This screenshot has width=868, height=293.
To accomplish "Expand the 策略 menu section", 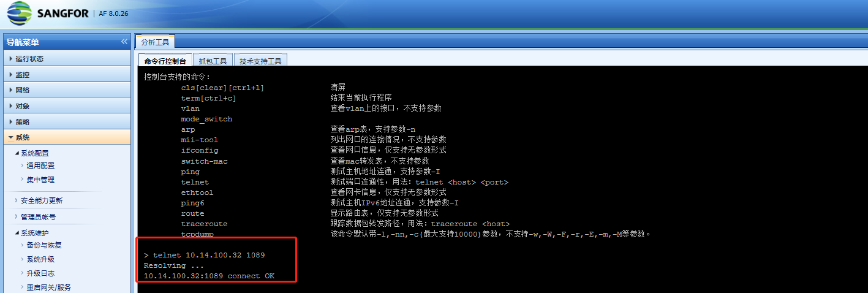I will pyautogui.click(x=66, y=122).
